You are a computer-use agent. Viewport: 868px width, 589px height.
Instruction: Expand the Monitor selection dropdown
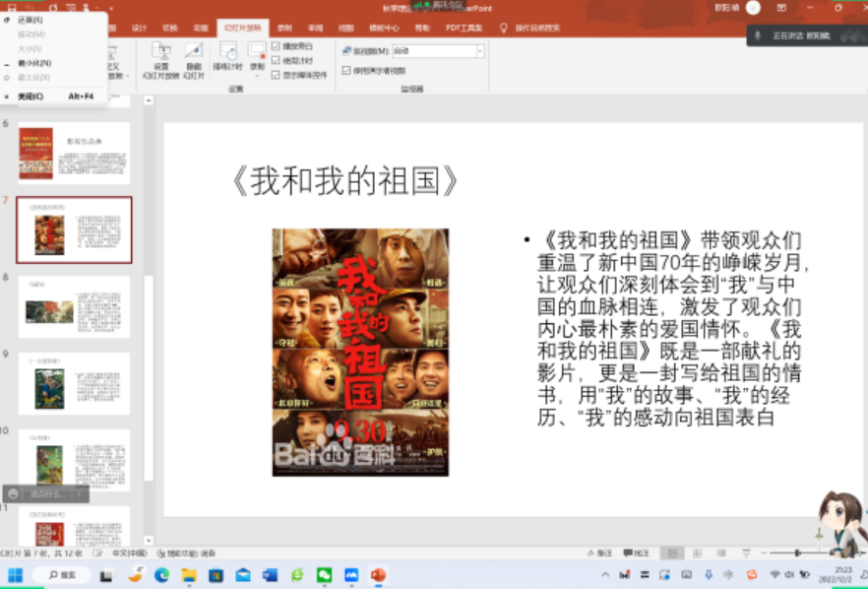[x=479, y=50]
